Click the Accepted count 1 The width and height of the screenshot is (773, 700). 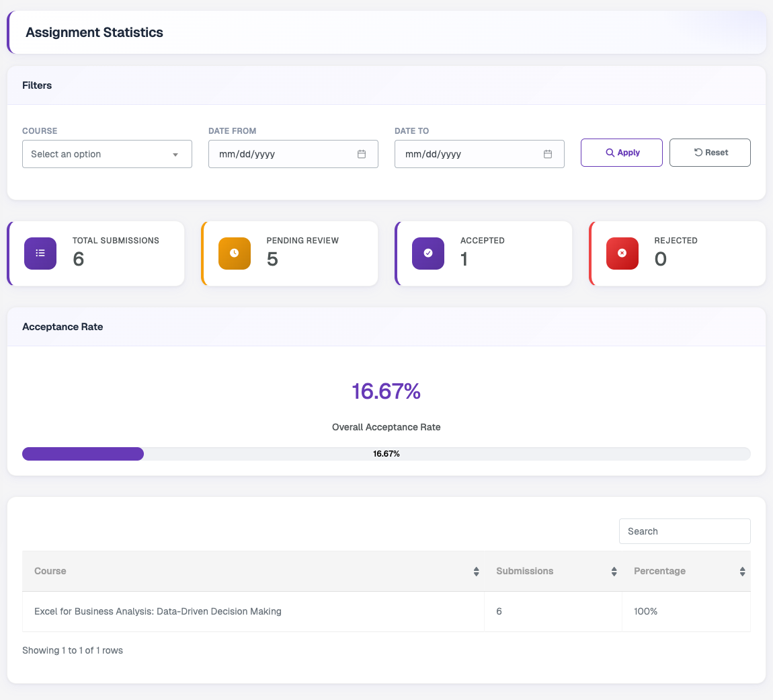coord(464,259)
